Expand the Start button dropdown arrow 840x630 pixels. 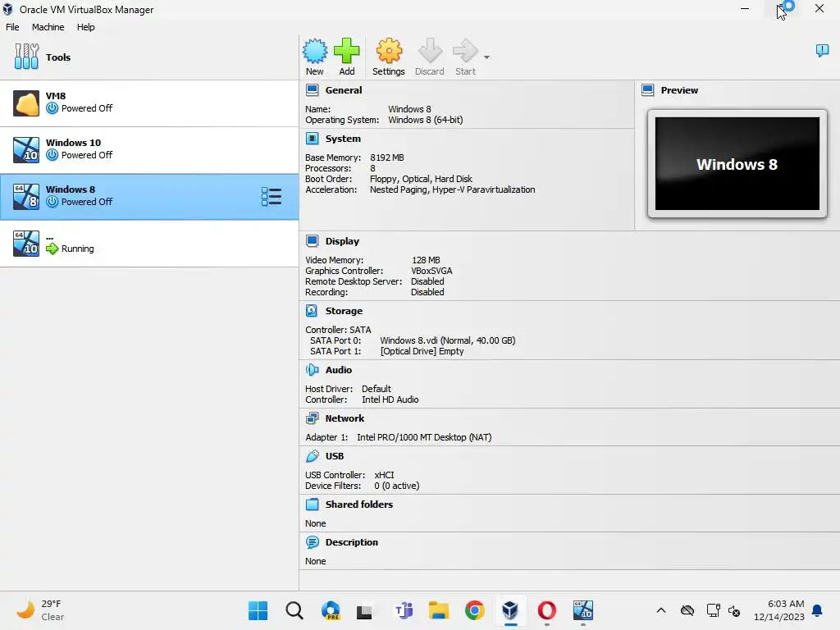point(486,57)
